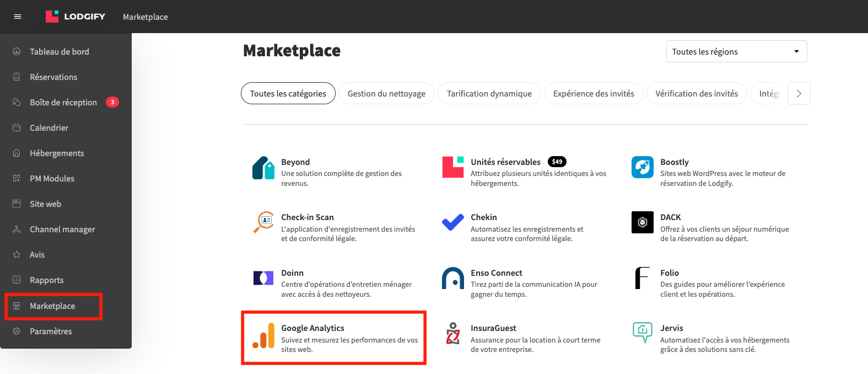Viewport: 868px width, 374px height.
Task: Click the Lodgify logo
Action: click(x=75, y=17)
